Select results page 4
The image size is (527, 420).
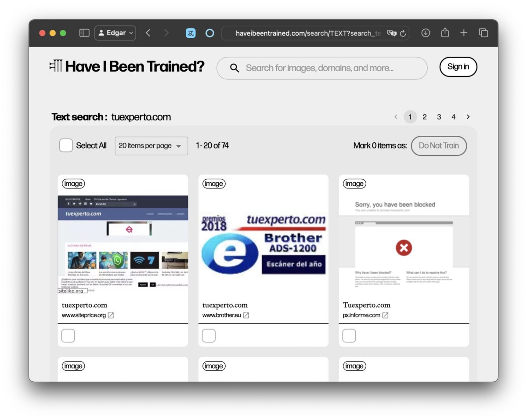point(454,117)
